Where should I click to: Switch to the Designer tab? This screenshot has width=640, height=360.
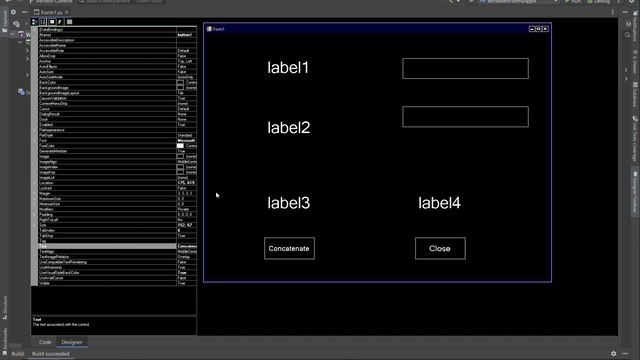click(72, 342)
